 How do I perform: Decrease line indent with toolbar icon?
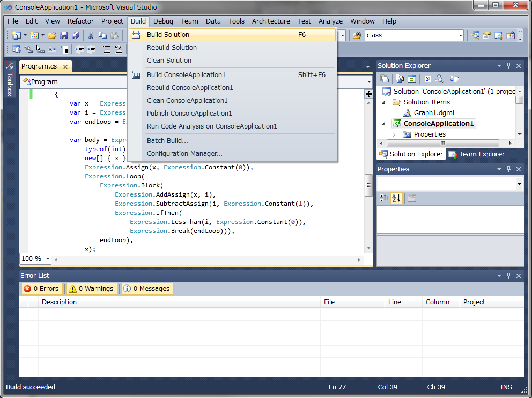tap(79, 49)
